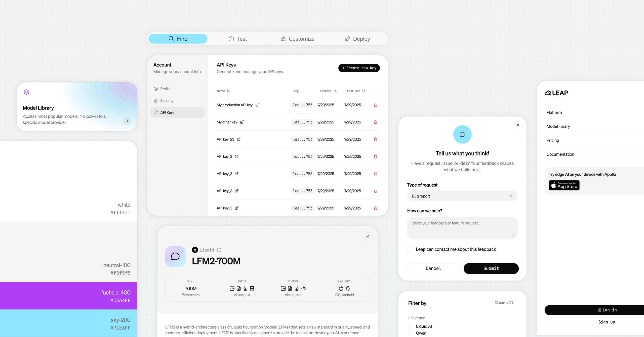The width and height of the screenshot is (644, 337).
Task: Click the microphone input icon on the LFM2-700M card
Action: [x=245, y=288]
